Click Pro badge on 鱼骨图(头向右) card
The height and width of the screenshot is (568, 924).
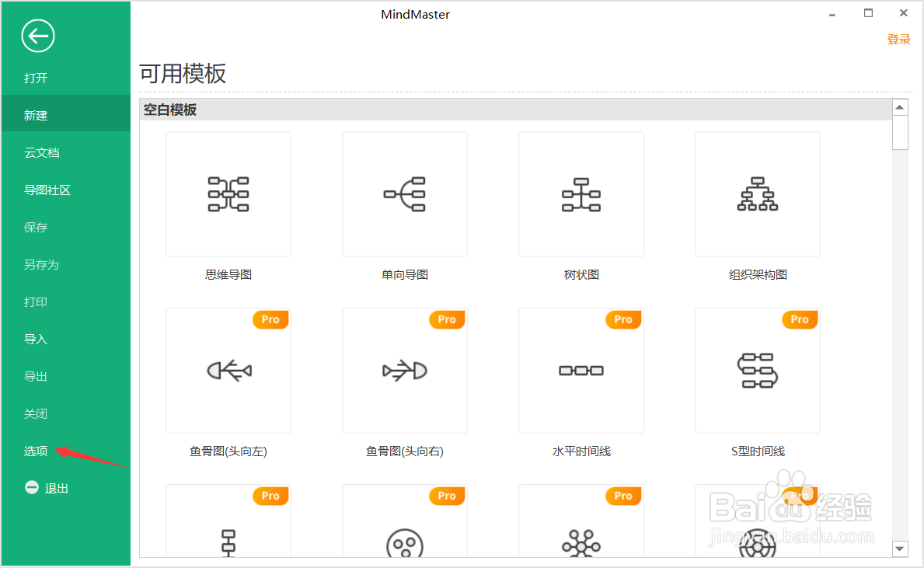(447, 319)
